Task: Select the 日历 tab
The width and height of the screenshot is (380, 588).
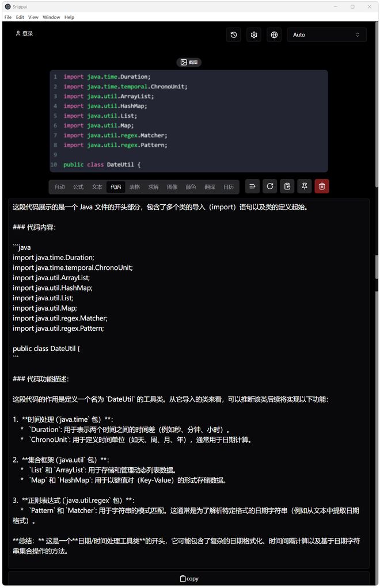Action: [229, 187]
